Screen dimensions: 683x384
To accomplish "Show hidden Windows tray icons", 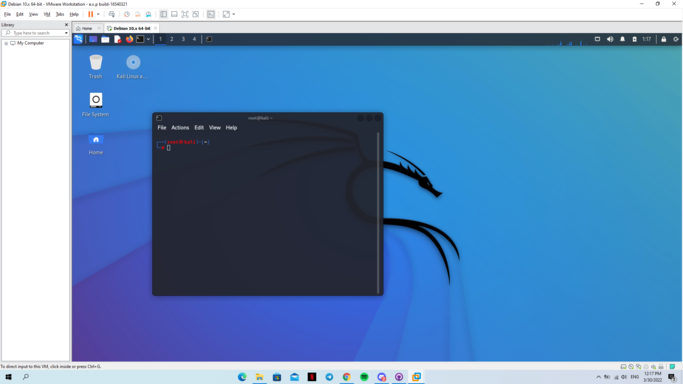I will (598, 377).
